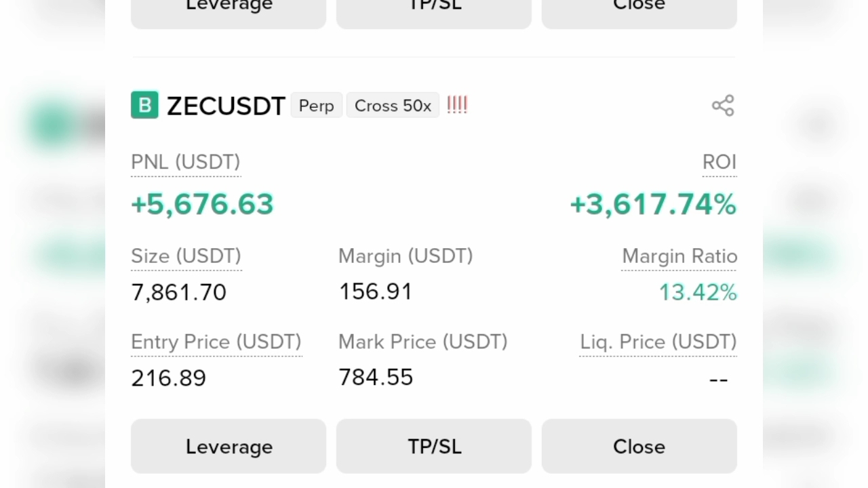The width and height of the screenshot is (868, 488).
Task: Show ROI label explanation
Action: (x=719, y=162)
